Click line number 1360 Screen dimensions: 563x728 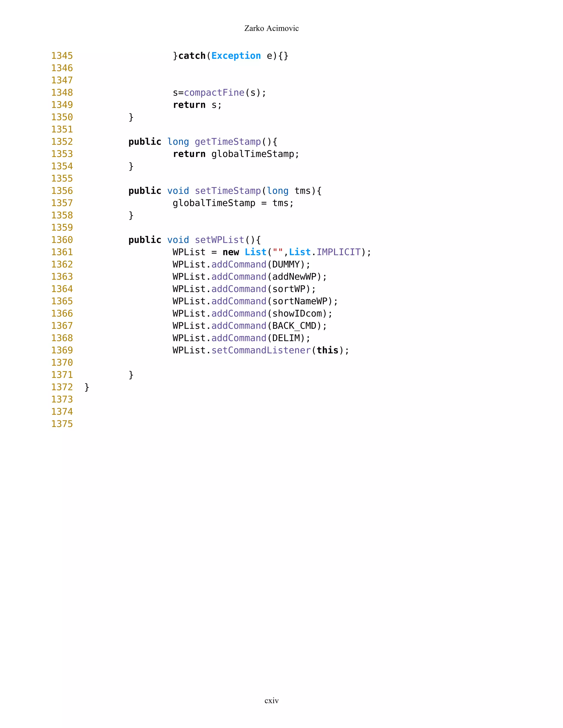[x=62, y=240]
